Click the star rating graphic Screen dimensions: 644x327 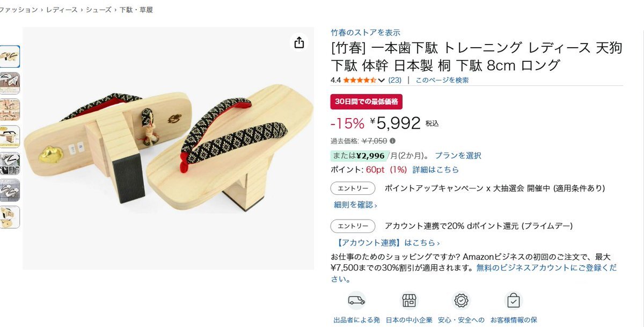click(360, 81)
